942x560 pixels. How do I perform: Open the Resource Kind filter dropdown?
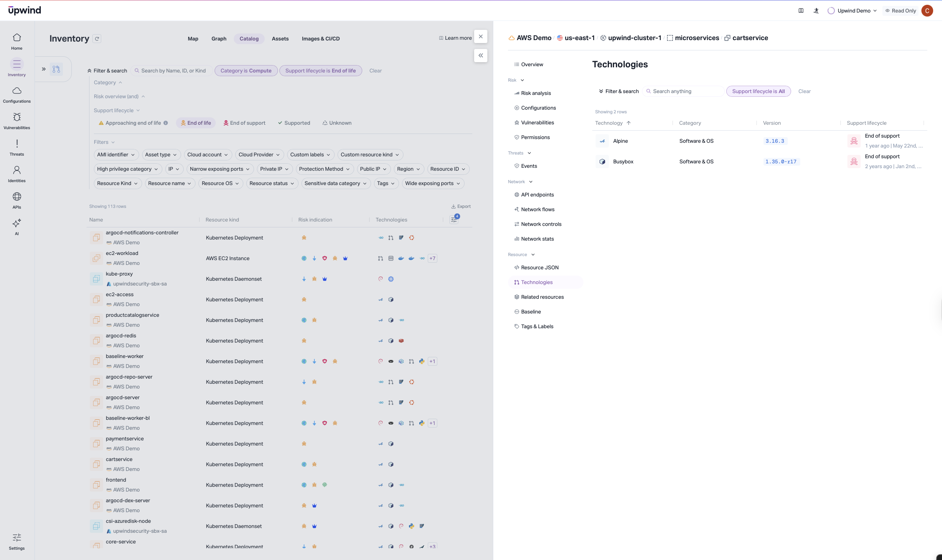(x=117, y=183)
